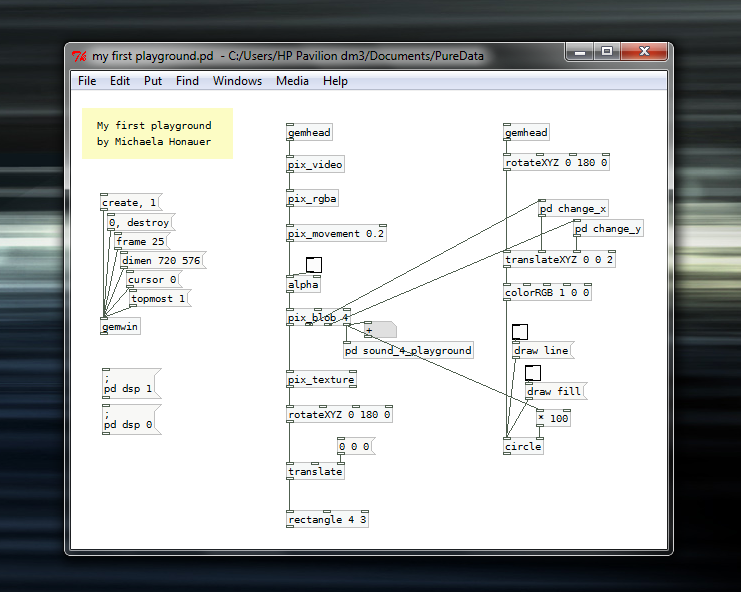Open the File menu

point(87,81)
